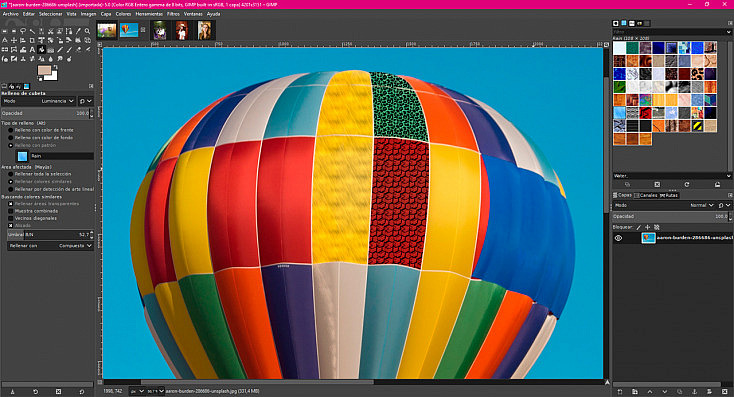Raise the layer with up arrow
The height and width of the screenshot is (397, 734).
pyautogui.click(x=650, y=391)
